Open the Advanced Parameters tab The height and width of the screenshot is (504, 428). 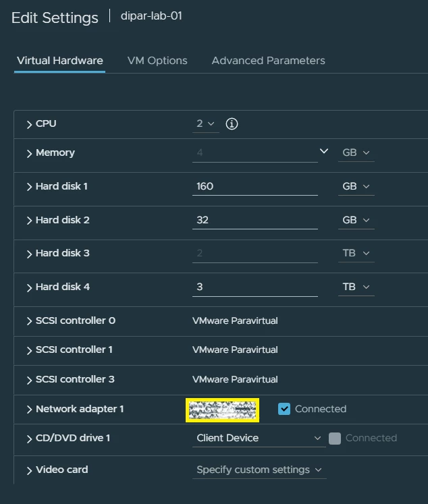[x=268, y=61]
